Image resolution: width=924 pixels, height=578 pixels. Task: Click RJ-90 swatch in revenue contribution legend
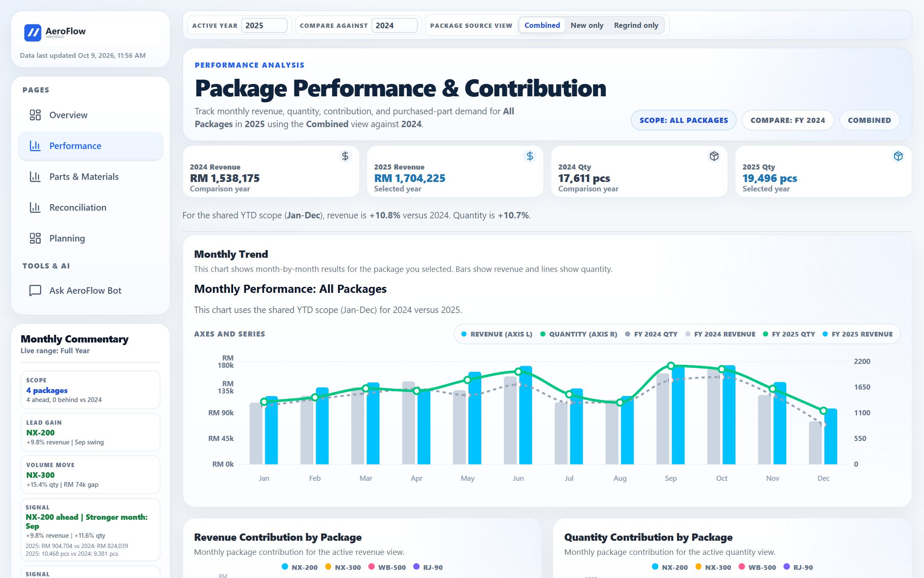pos(416,567)
